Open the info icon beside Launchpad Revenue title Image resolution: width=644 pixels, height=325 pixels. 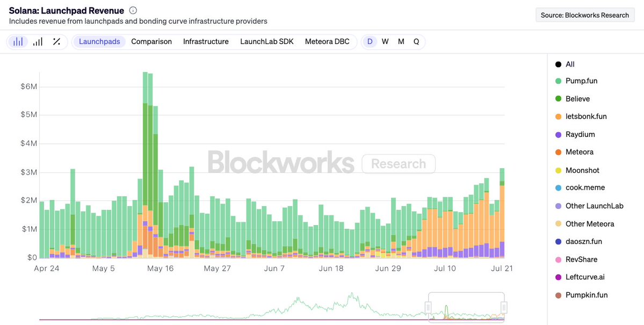[x=133, y=11]
